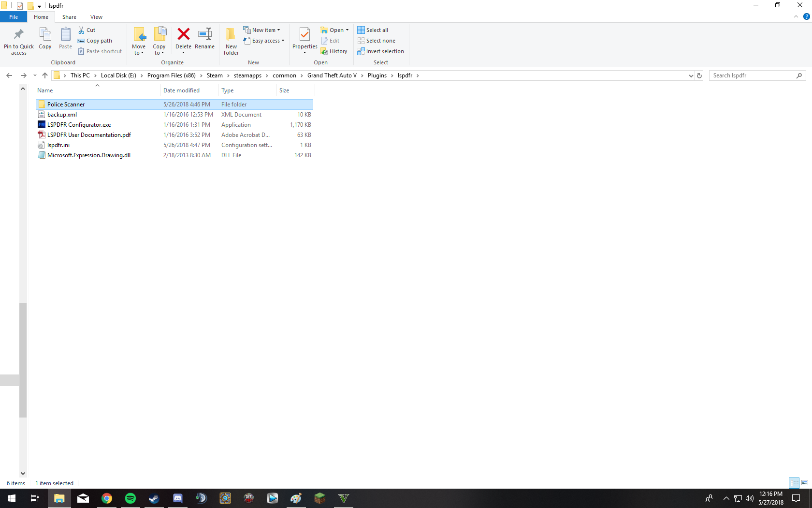Screen dimensions: 812x508
Task: Open Customize Quick Access Toolbar dropdown
Action: tap(39, 6)
